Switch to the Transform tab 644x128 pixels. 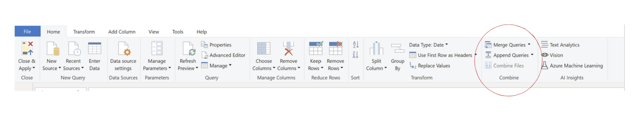(84, 32)
